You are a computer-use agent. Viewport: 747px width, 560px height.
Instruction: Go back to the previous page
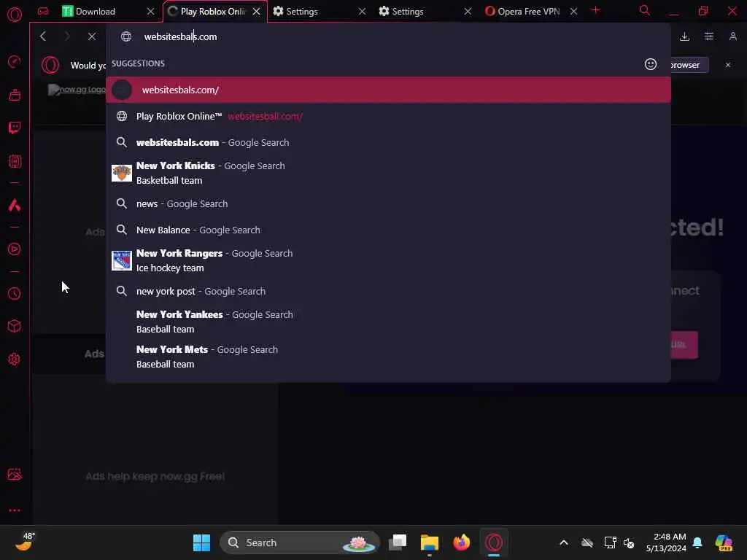(43, 36)
